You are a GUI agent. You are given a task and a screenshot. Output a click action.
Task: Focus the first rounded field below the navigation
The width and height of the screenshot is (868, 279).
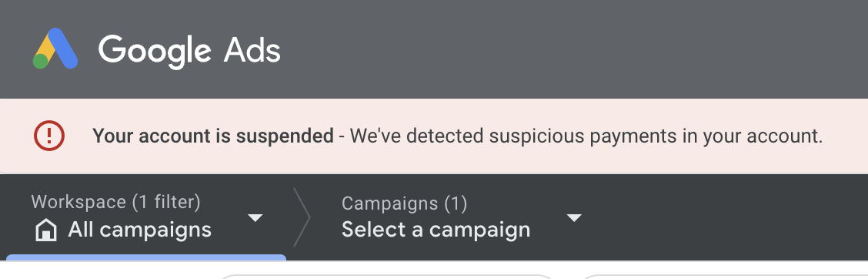388,276
